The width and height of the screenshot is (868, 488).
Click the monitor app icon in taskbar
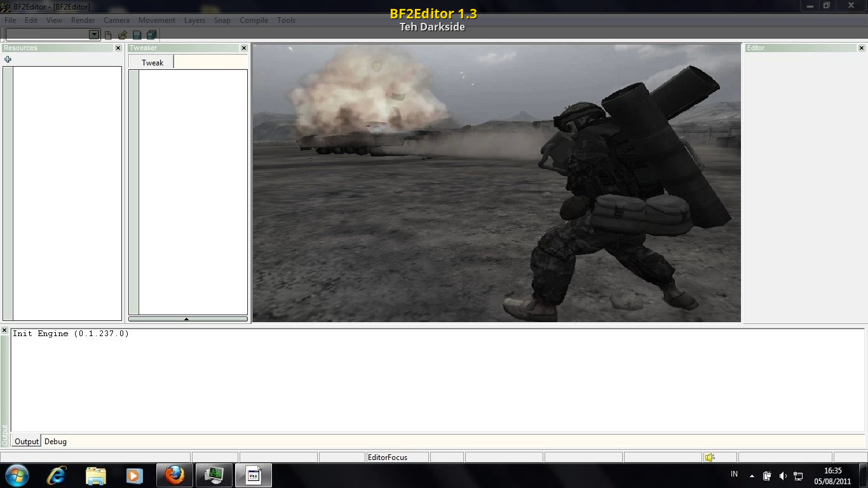click(214, 475)
